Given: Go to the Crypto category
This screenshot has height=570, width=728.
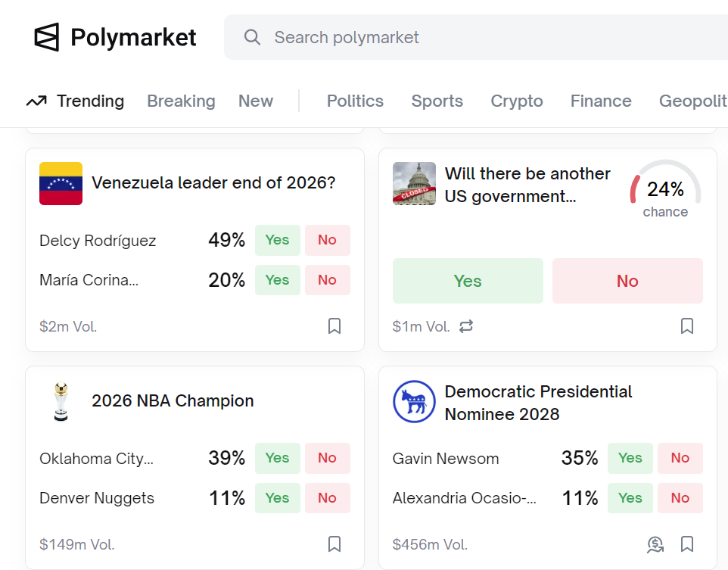Looking at the screenshot, I should coord(517,101).
